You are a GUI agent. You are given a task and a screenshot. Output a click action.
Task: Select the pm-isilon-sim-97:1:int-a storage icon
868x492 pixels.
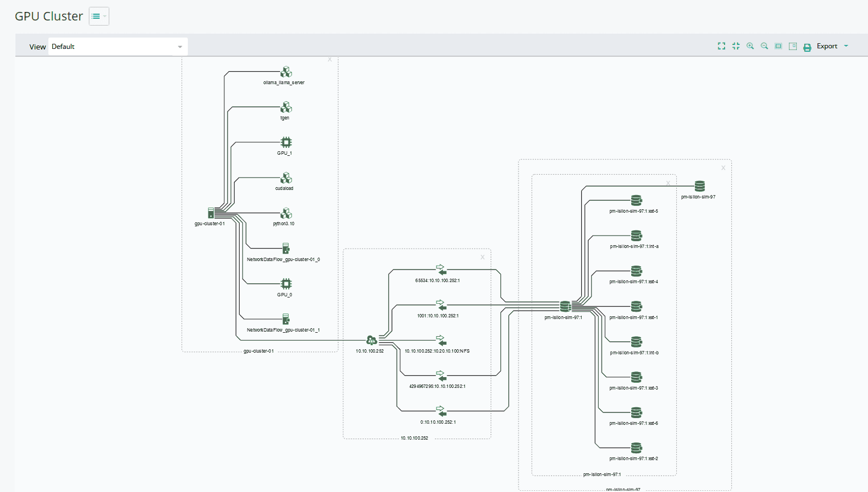pyautogui.click(x=636, y=235)
